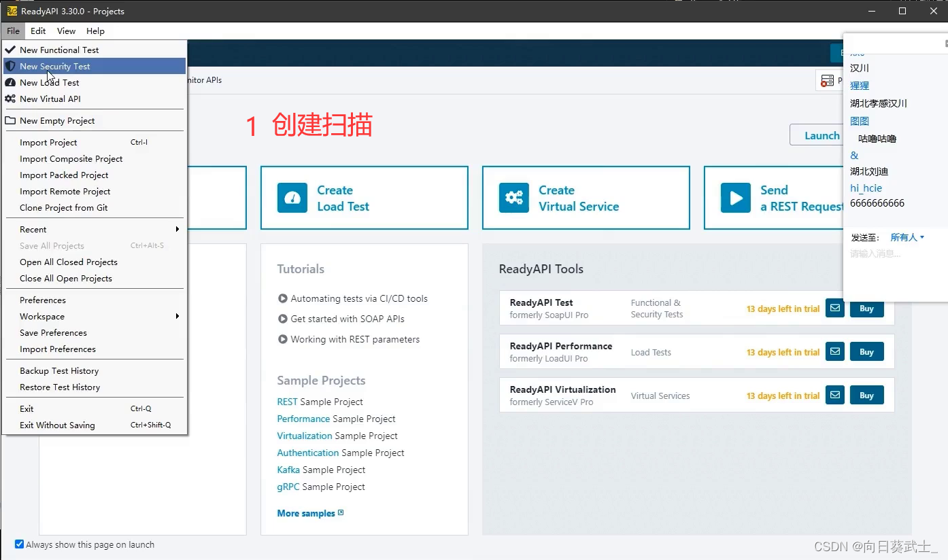Select Import Composite Project

[x=94, y=158]
